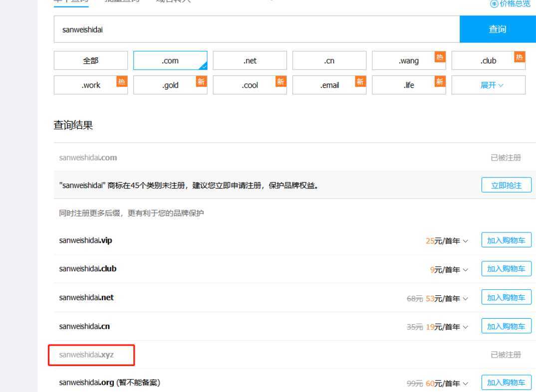Click 立即抢注 trademark registration button
The width and height of the screenshot is (536, 392).
point(506,185)
